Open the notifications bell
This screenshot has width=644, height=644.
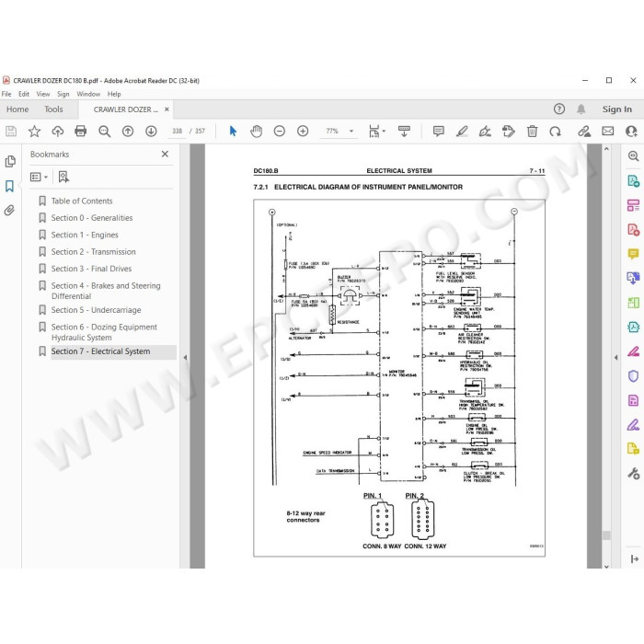click(581, 109)
